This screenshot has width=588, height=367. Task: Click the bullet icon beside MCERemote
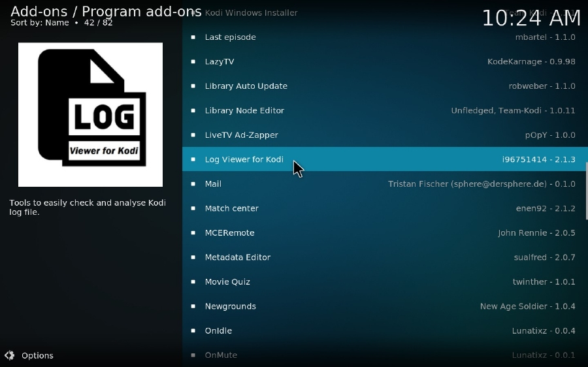193,232
